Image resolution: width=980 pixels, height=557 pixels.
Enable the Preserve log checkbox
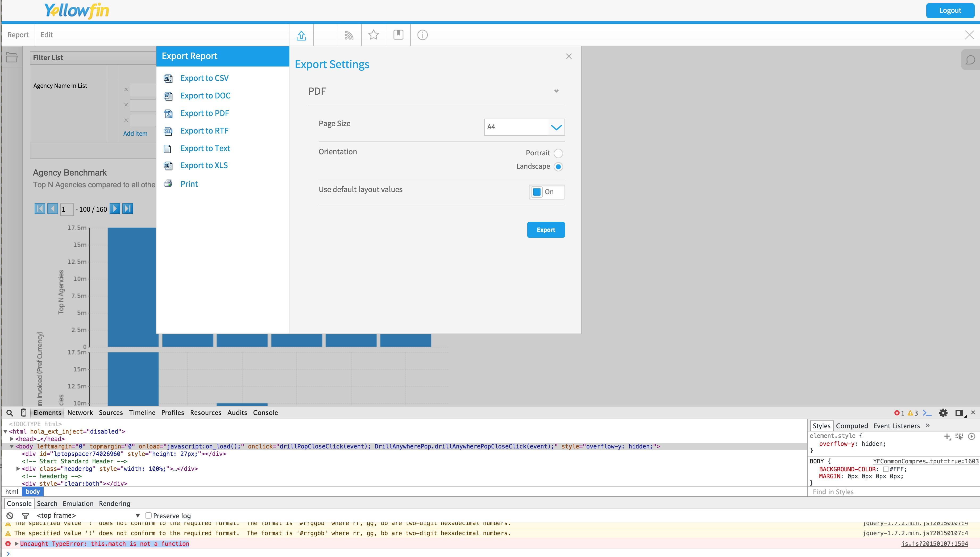click(x=148, y=516)
